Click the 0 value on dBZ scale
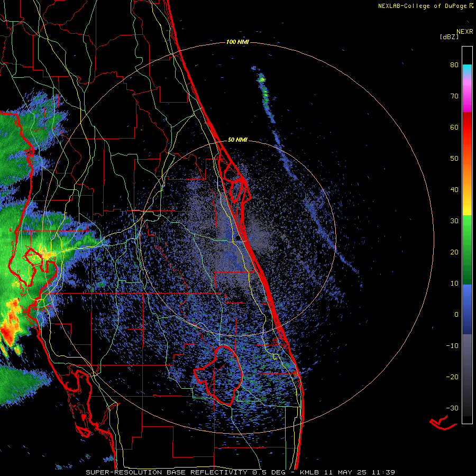 (x=456, y=315)
